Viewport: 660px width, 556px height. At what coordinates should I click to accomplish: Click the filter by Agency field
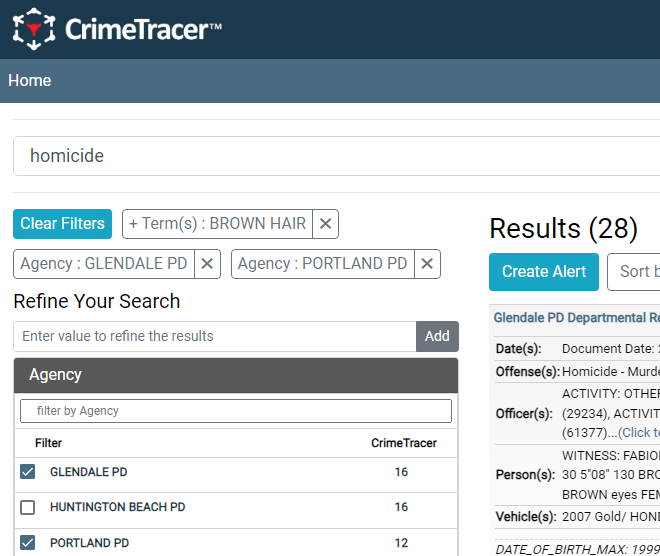point(236,411)
